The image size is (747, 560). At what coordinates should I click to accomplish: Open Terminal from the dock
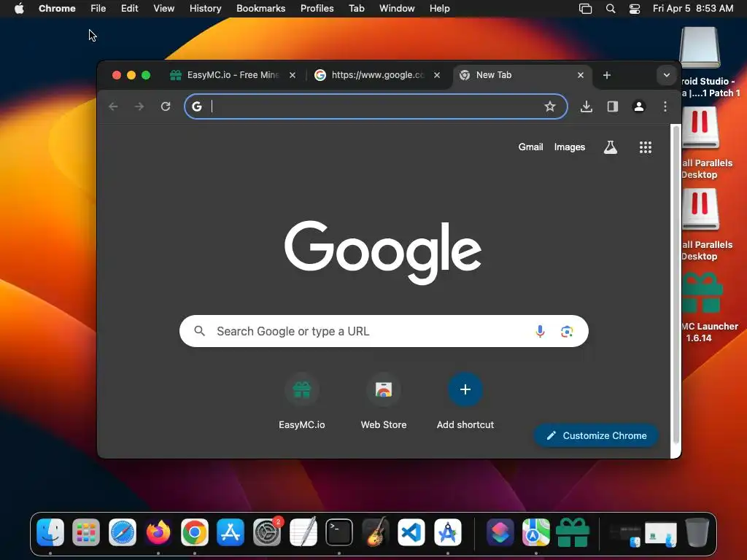tap(339, 532)
